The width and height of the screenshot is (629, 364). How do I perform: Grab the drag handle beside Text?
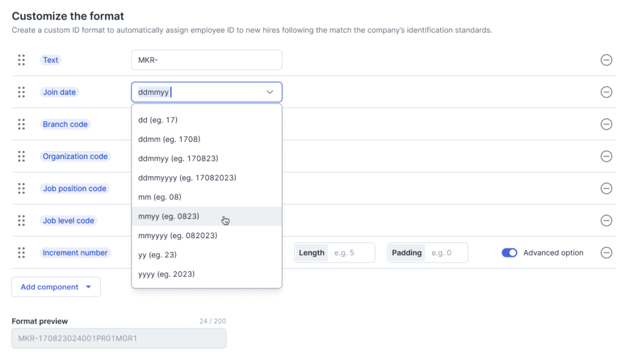coord(21,60)
